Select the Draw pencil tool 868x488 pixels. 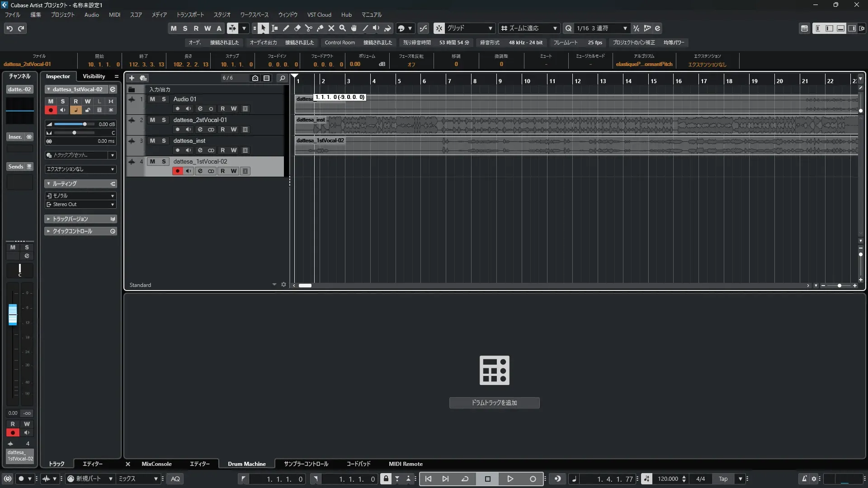(286, 28)
